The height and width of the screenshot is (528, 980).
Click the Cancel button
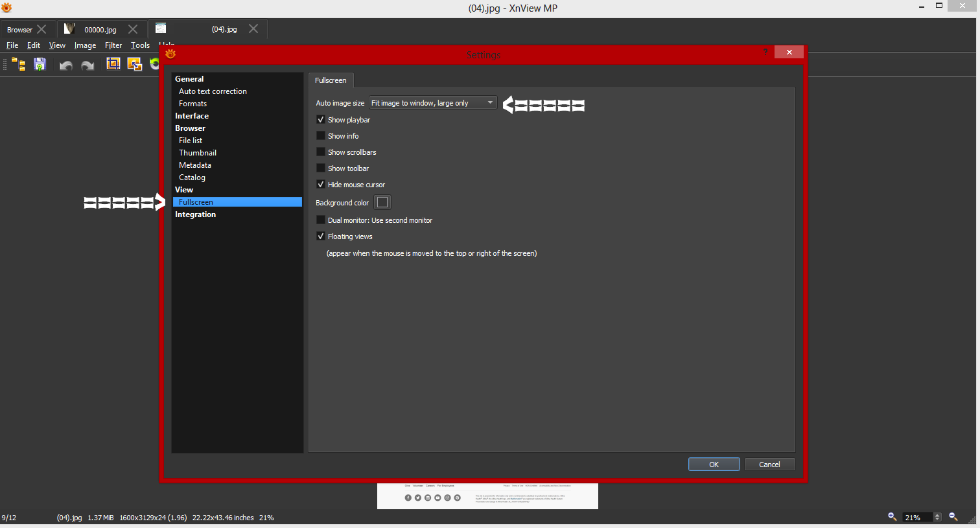[769, 465]
